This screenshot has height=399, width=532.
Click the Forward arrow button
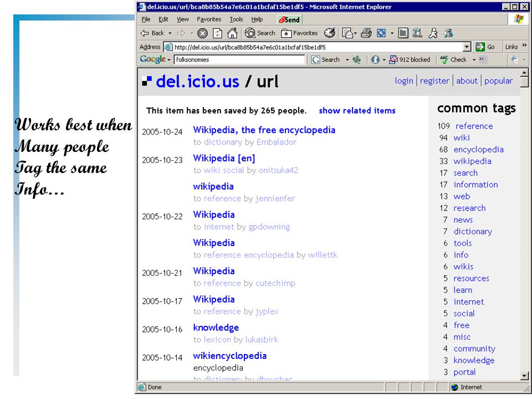point(182,33)
